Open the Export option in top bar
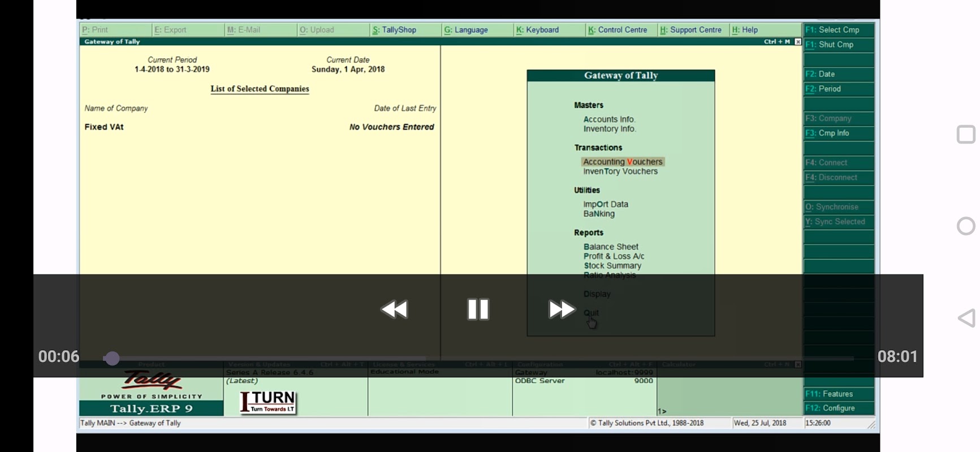Screen dimensions: 980x452 tap(188, 30)
